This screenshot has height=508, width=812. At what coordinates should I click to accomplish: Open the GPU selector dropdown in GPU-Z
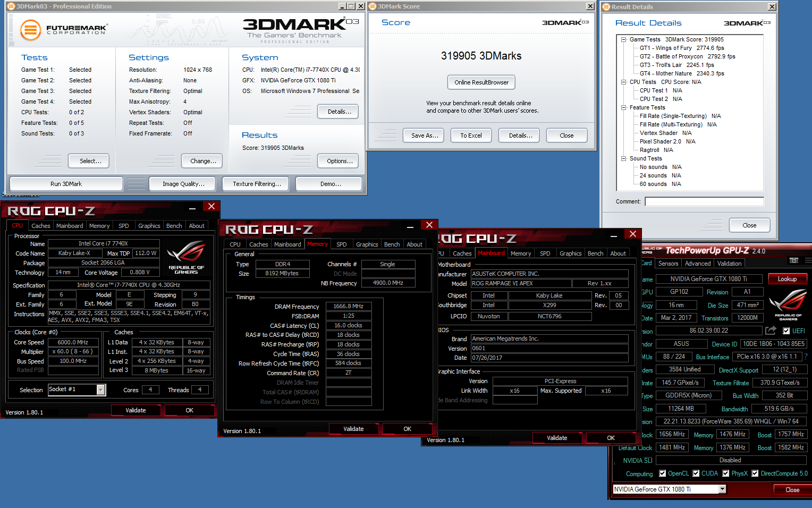(722, 489)
